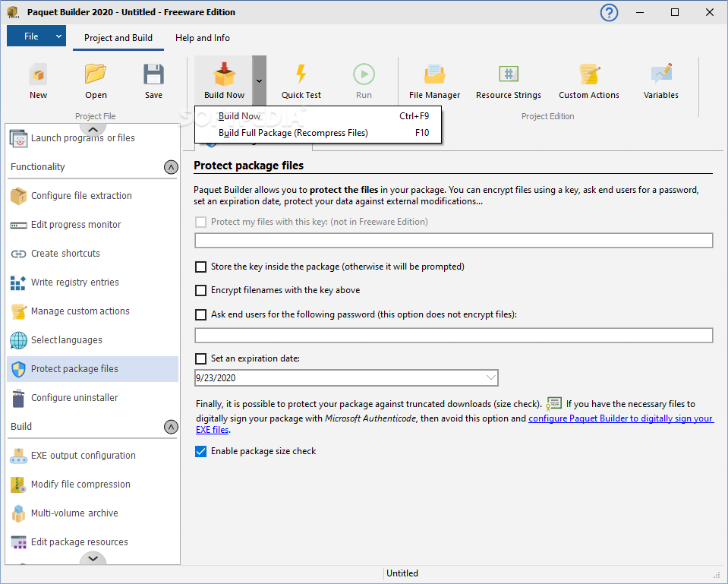Click the Build Now box icon
The image size is (728, 584).
tap(224, 74)
